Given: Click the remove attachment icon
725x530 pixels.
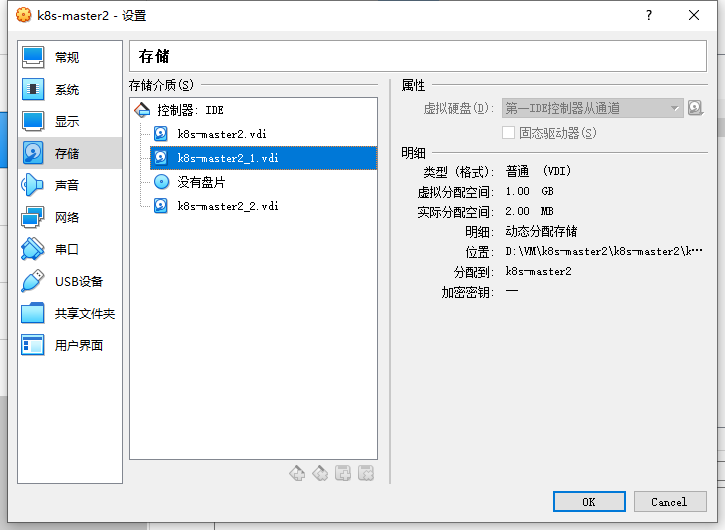Looking at the screenshot, I should click(366, 473).
